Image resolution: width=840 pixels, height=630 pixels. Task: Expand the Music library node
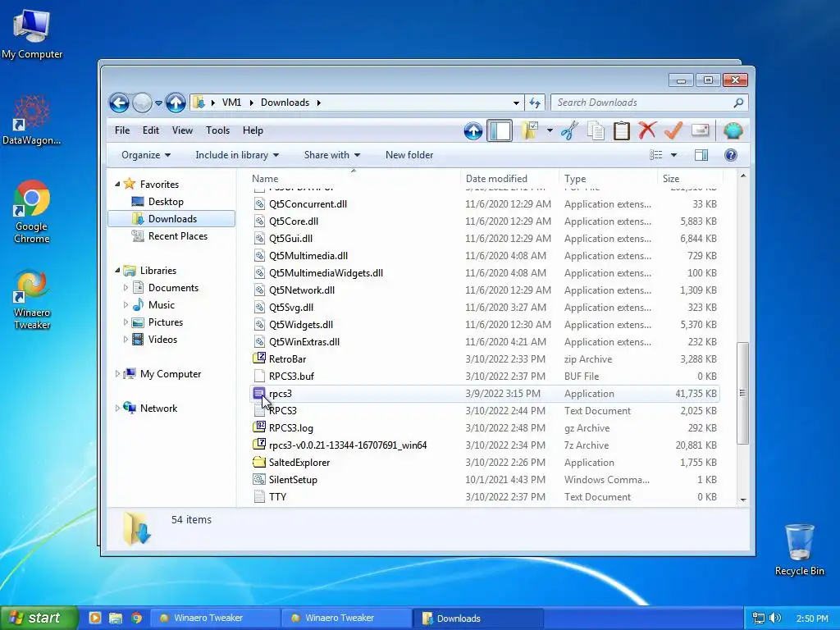(126, 305)
